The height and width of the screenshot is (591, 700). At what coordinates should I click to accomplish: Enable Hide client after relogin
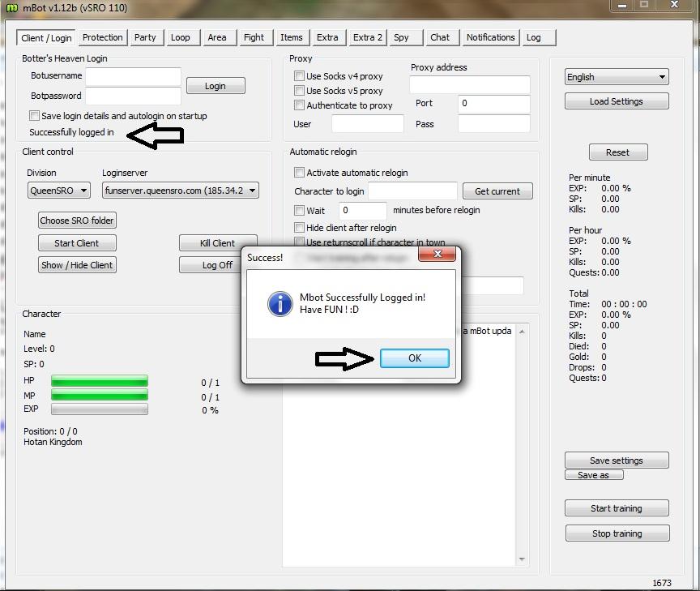(299, 227)
